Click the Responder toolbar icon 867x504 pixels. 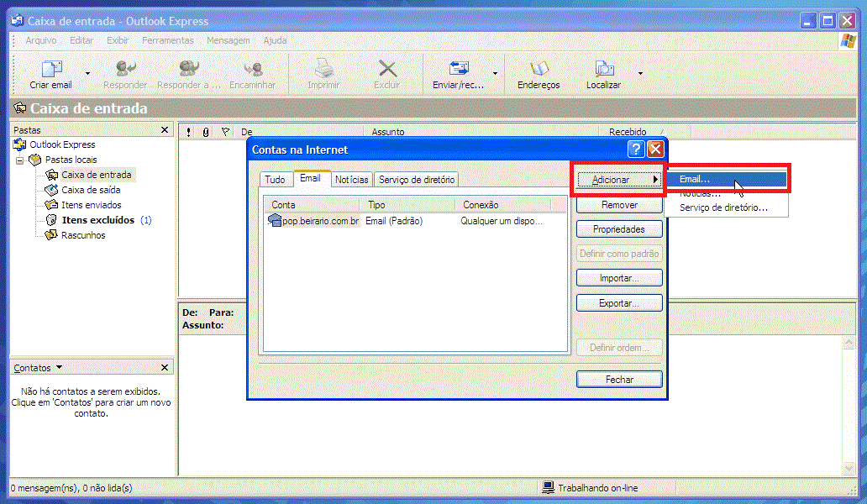point(125,69)
